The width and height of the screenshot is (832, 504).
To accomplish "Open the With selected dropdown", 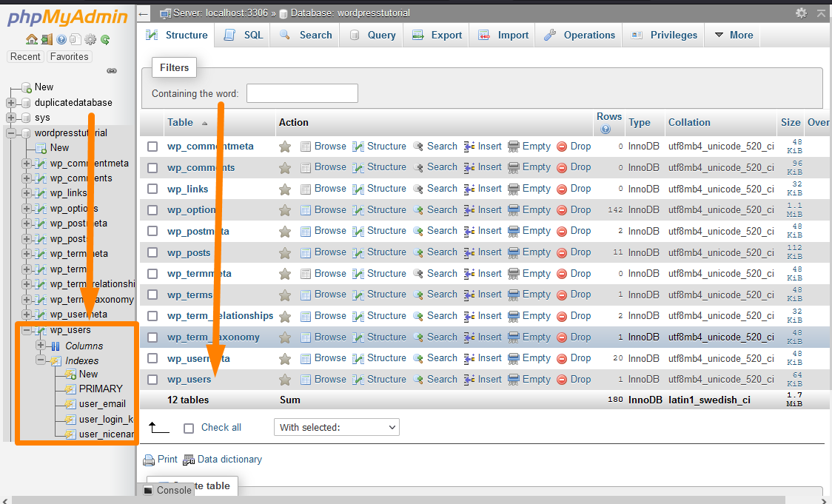I will click(x=336, y=427).
